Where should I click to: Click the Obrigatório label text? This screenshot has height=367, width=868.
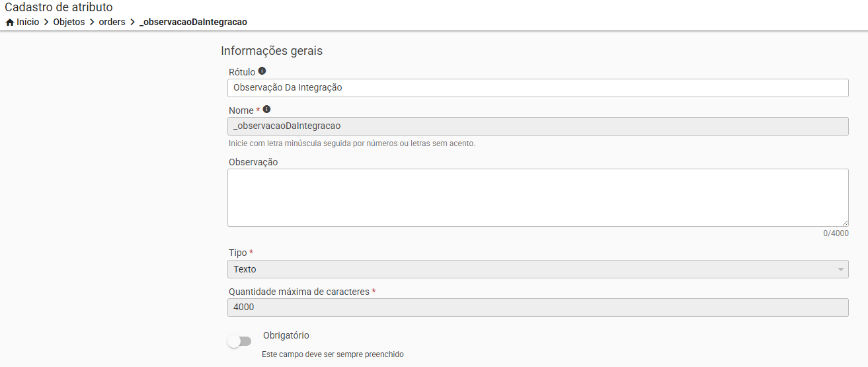[x=286, y=335]
